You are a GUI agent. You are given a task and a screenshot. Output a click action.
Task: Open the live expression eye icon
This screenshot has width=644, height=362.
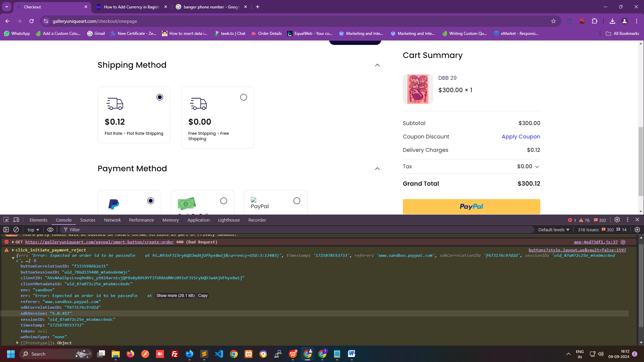[x=50, y=230]
